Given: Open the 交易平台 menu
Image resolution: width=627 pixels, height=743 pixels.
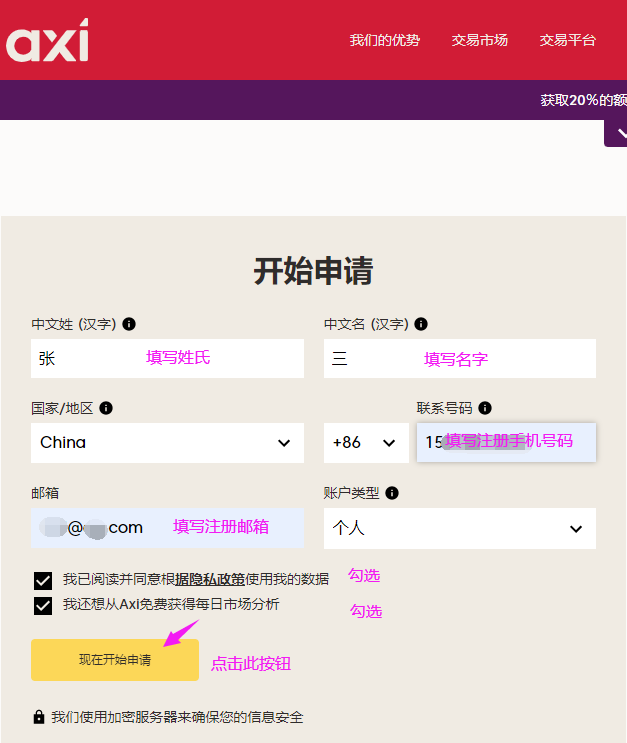Looking at the screenshot, I should (568, 40).
